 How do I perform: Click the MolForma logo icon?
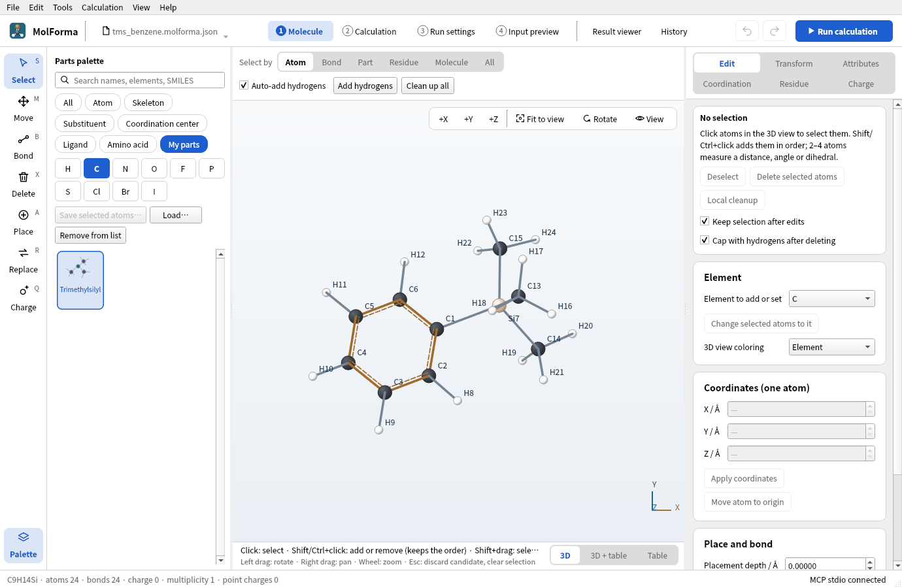click(x=18, y=31)
